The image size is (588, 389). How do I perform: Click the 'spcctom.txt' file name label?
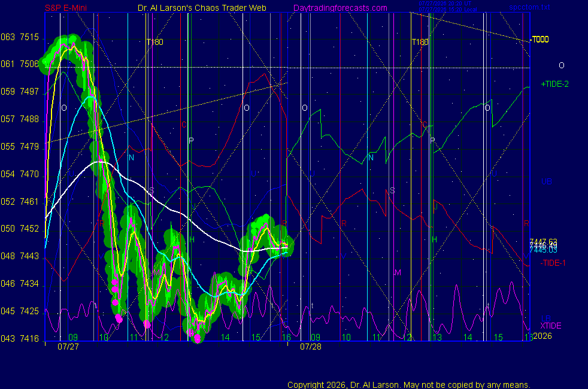tap(529, 7)
